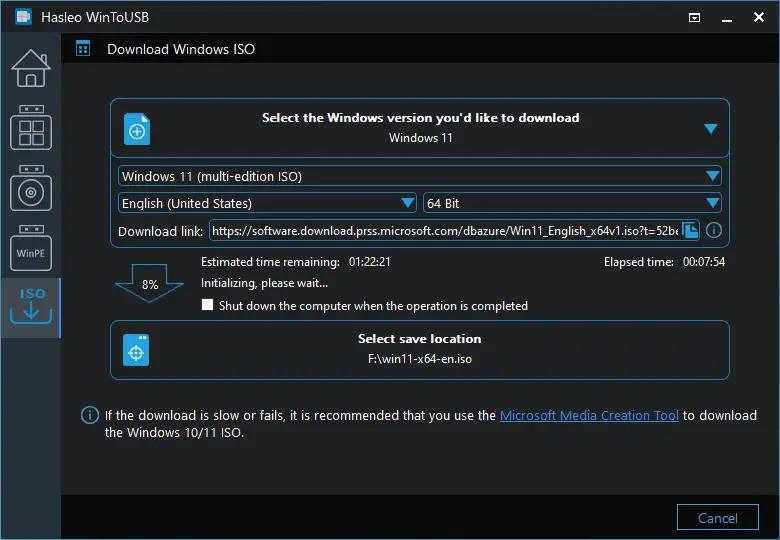Click the download link URL field
This screenshot has height=540, width=780.
(445, 230)
